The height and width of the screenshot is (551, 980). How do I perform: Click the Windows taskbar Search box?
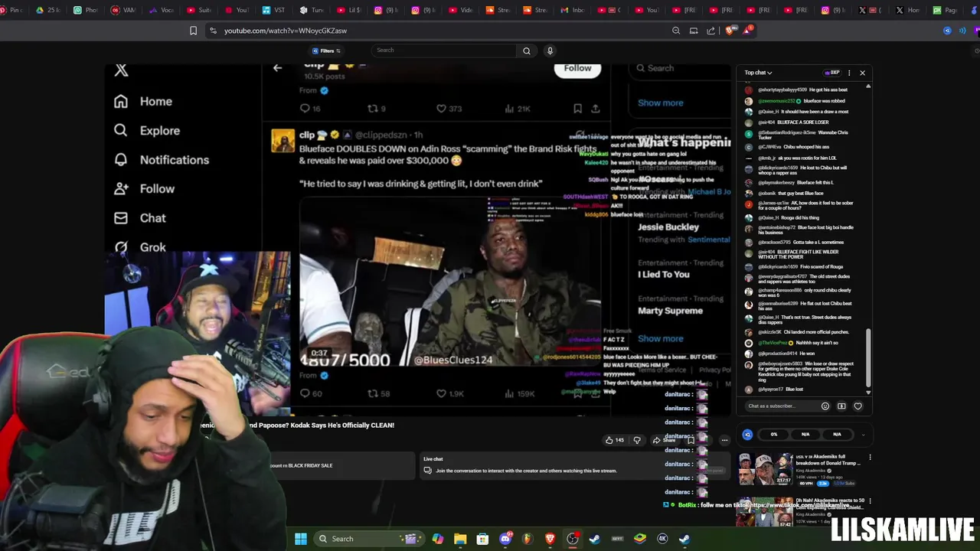point(369,539)
